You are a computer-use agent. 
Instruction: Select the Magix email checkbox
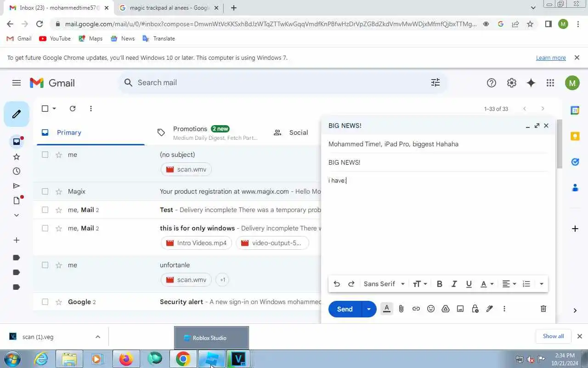[x=45, y=191]
